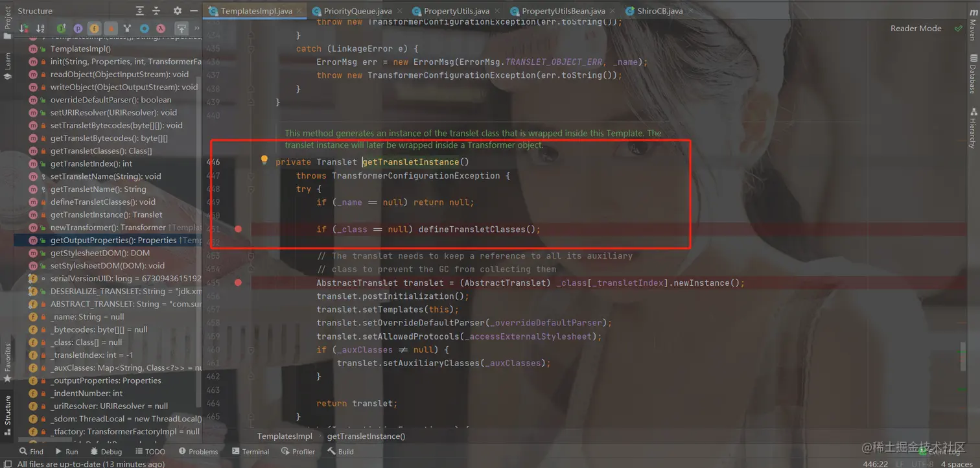The height and width of the screenshot is (468, 980).
Task: Toggle Sort Alphabetically in Structure toolbar
Action: [41, 29]
